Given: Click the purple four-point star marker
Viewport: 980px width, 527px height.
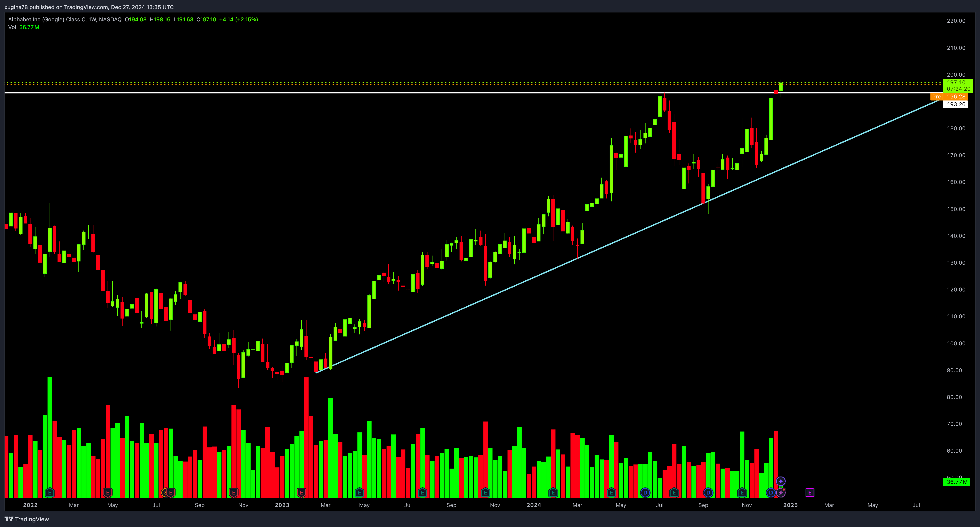Looking at the screenshot, I should coord(781,481).
